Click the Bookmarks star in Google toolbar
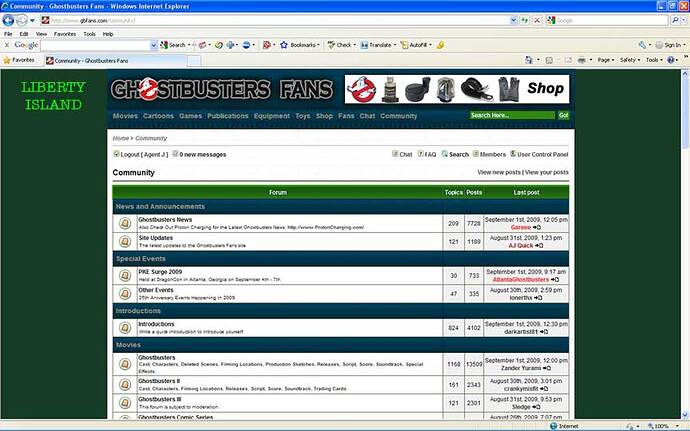The width and height of the screenshot is (690, 431). [284, 45]
